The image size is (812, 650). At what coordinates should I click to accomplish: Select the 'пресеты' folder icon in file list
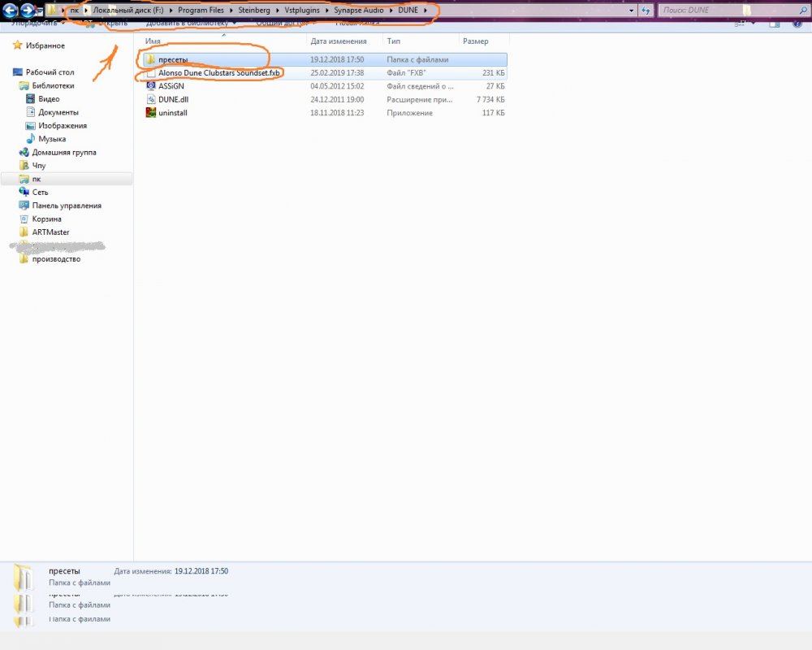click(151, 59)
